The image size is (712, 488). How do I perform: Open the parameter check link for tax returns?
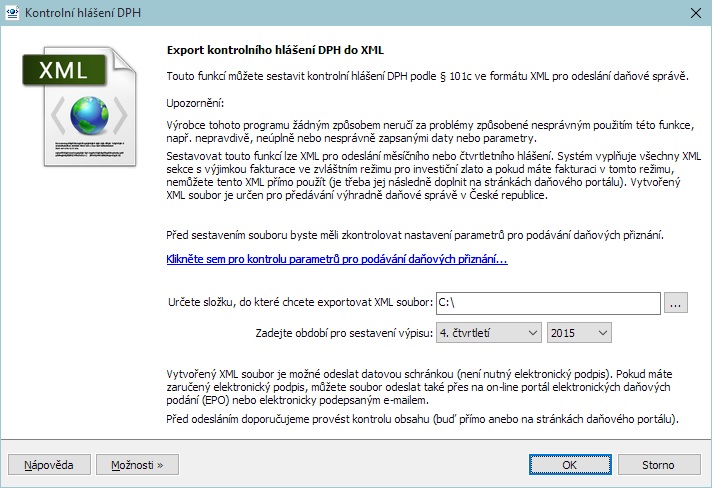[x=336, y=260]
